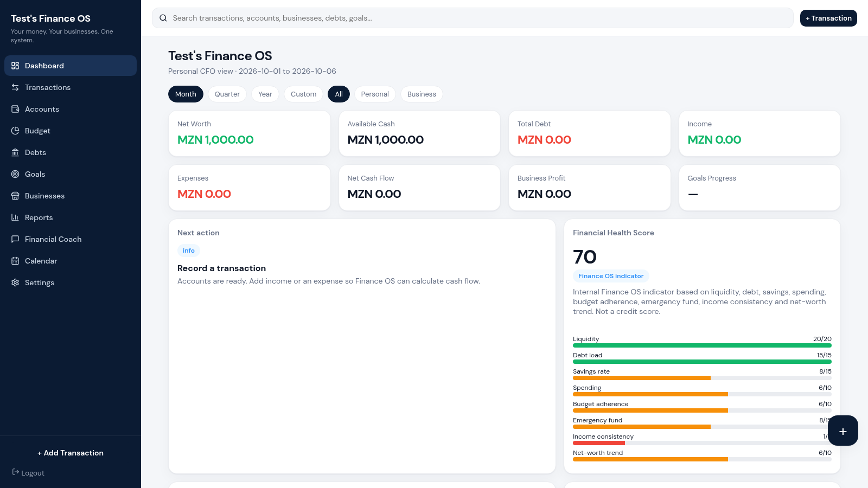Click the Income consistency progress bar
868x488 pixels.
click(x=702, y=443)
